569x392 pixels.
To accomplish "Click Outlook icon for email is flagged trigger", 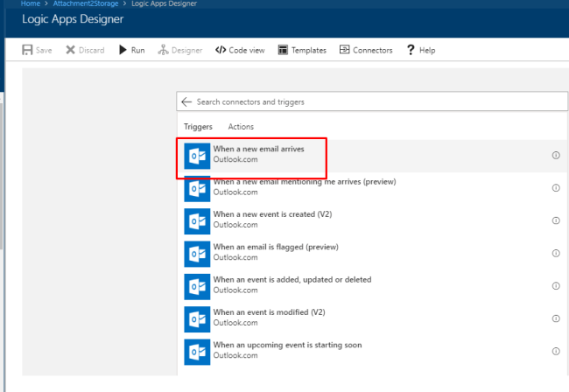I will tap(197, 254).
